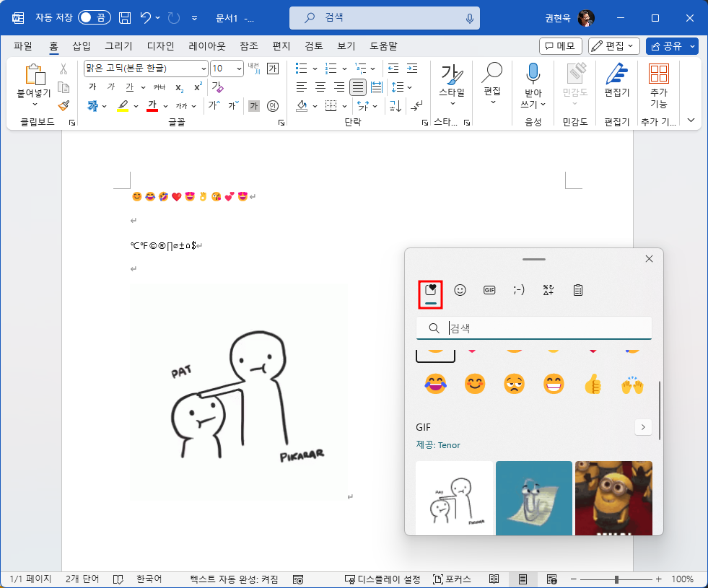Image resolution: width=708 pixels, height=588 pixels.
Task: Open the Kaomoji ;-) tab
Action: [x=519, y=290]
